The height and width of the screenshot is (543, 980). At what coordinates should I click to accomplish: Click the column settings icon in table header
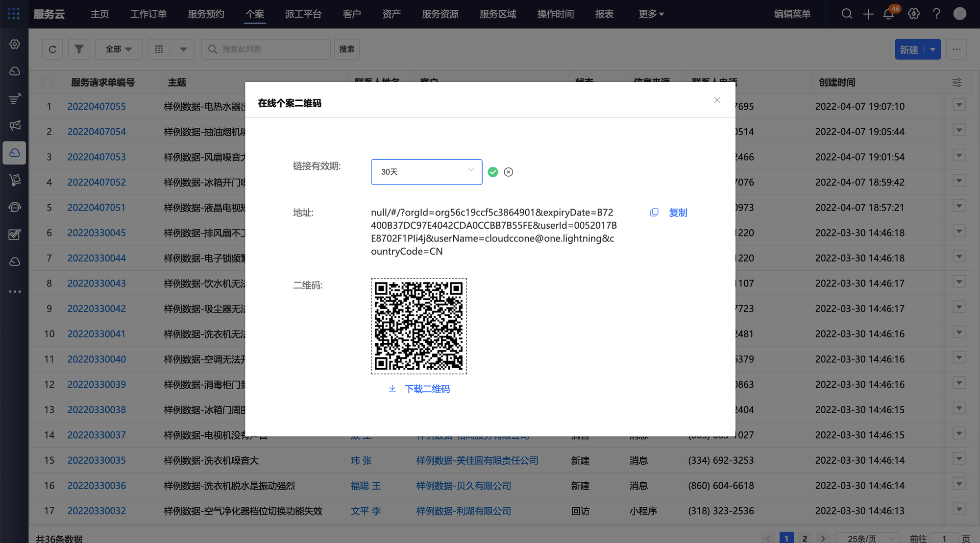[x=956, y=83]
